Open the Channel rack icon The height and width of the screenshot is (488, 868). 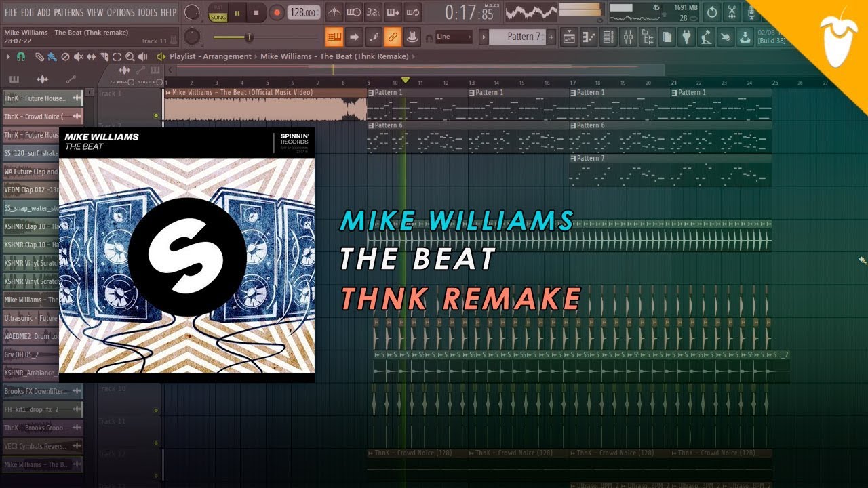608,36
